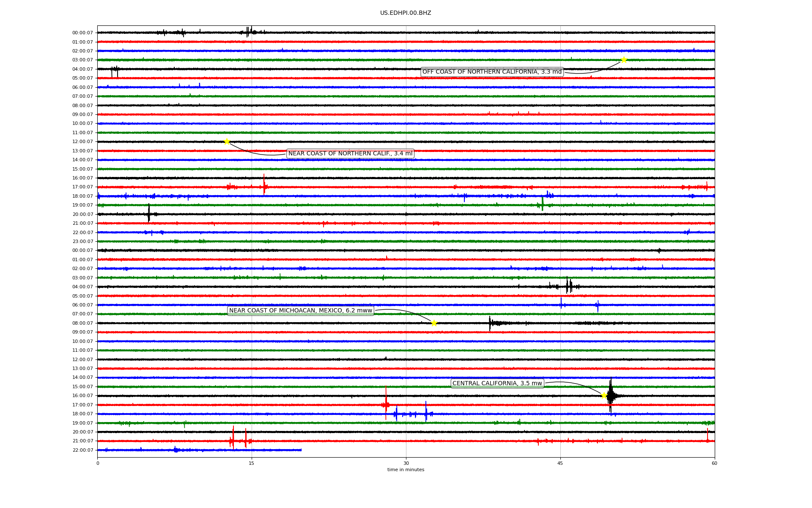Click the x-axis tick label 45
This screenshot has height=508, width=812.
pos(560,463)
